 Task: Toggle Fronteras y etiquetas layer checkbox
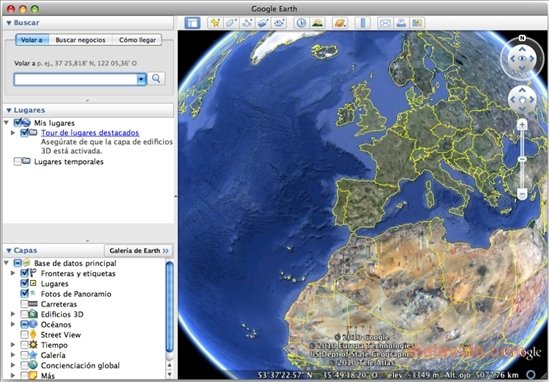coord(25,273)
